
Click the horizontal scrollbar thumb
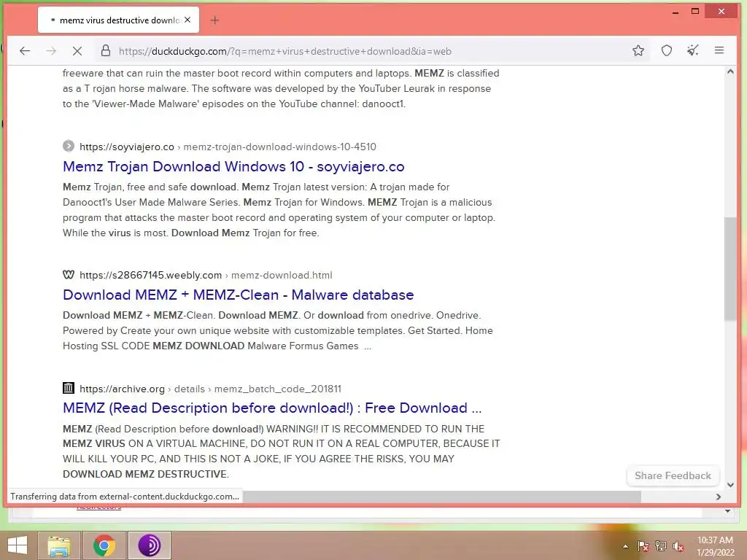point(442,497)
